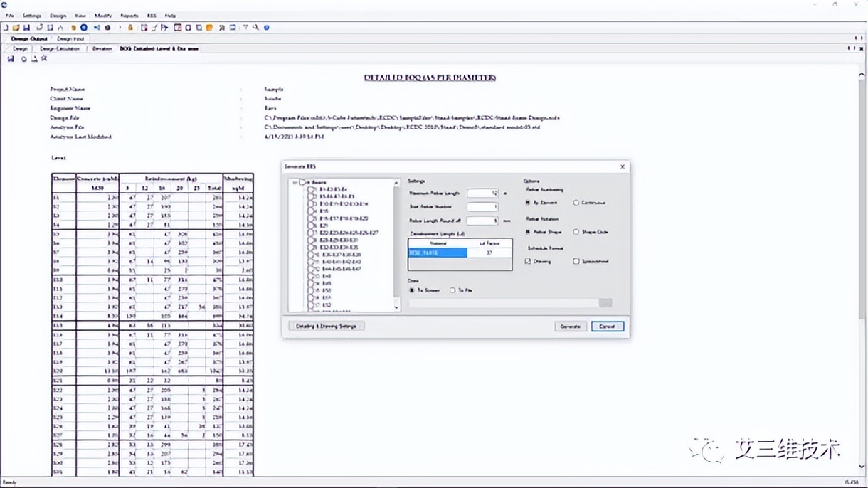Image resolution: width=868 pixels, height=488 pixels.
Task: Click the magnifier search icon in the toolbar
Action: pos(255,28)
